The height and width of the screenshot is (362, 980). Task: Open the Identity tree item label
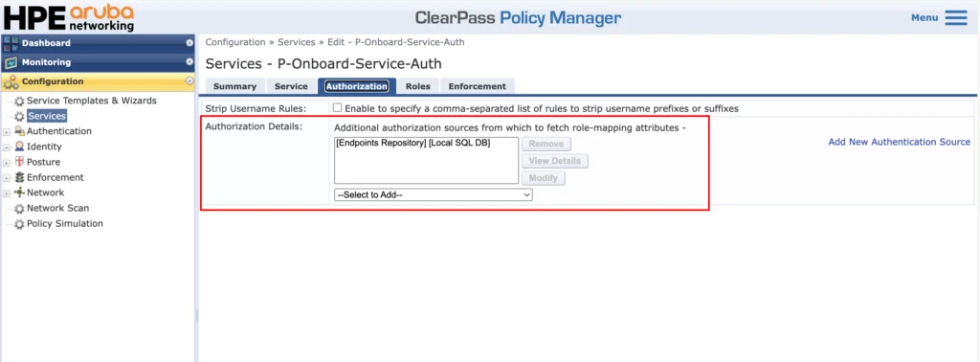[44, 147]
